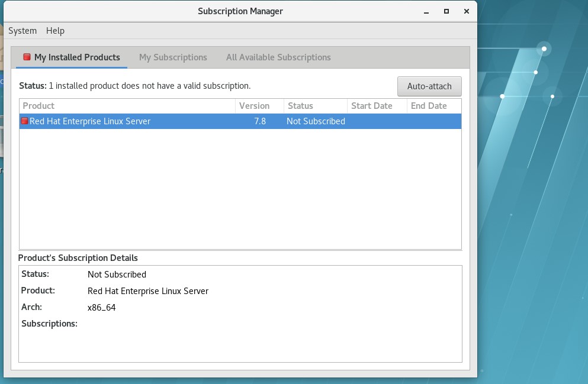
Task: Click Not Subscribed value in subscription details
Action: pos(117,275)
